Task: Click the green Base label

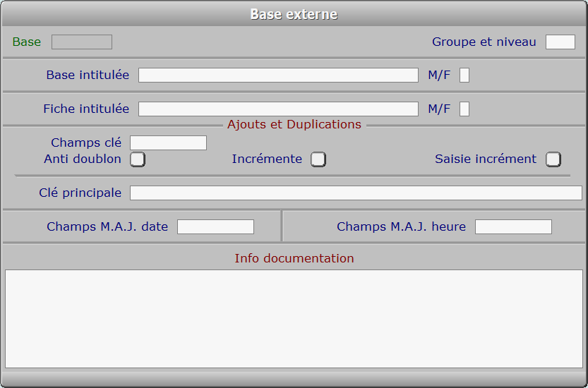Action: (27, 42)
